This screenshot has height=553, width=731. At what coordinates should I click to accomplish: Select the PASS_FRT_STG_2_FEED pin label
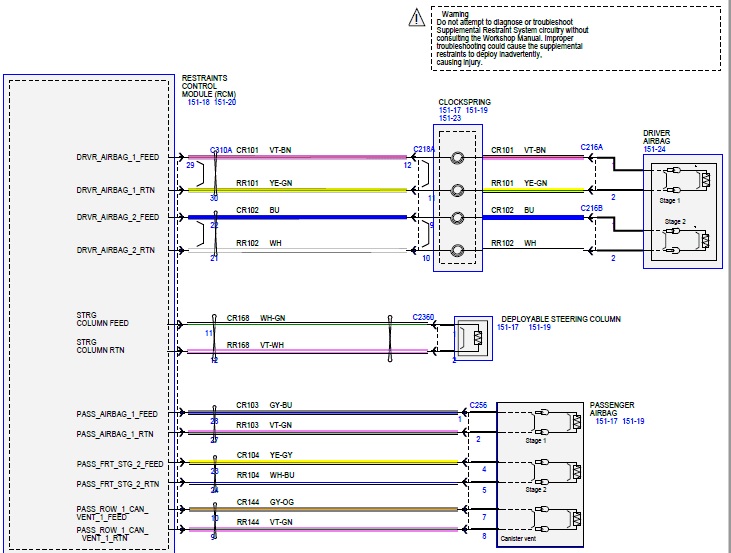120,464
